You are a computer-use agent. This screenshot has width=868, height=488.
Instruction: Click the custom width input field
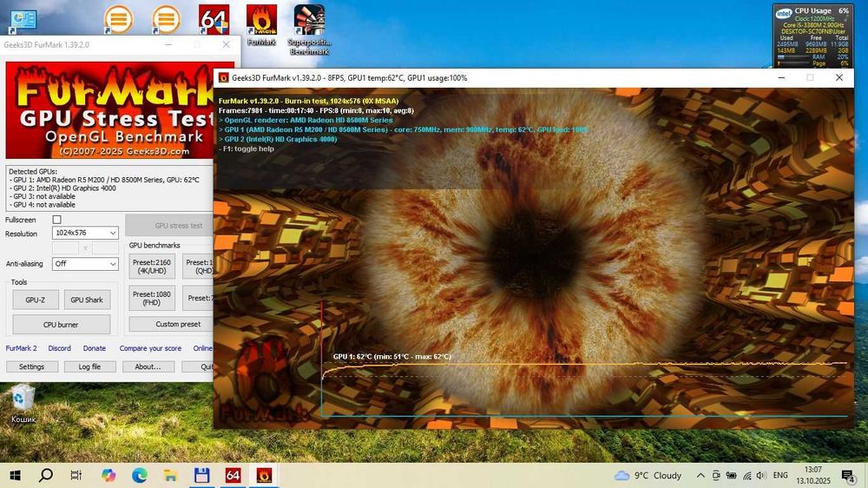point(65,248)
